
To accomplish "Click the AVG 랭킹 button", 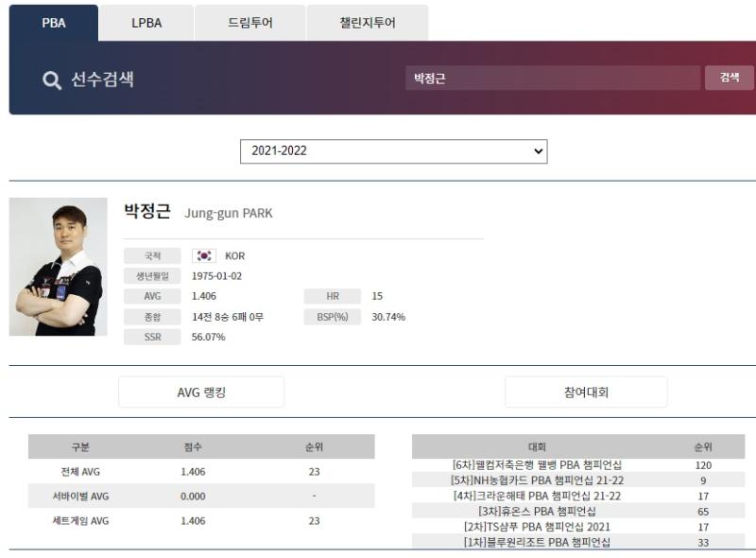I will click(201, 392).
